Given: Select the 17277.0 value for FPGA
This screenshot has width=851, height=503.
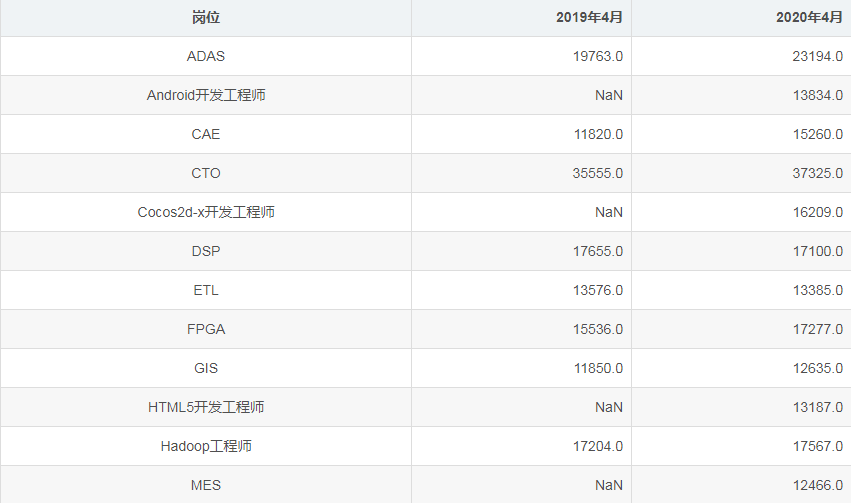Looking at the screenshot, I should click(817, 330).
